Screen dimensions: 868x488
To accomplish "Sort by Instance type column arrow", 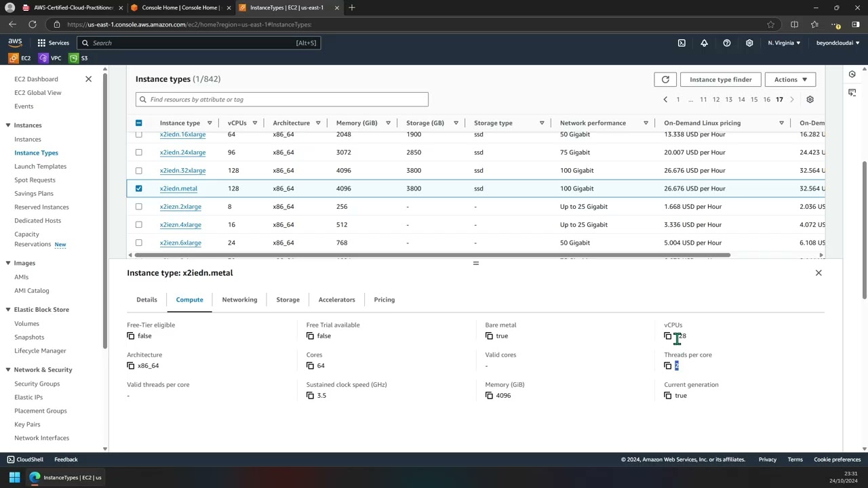I will coord(210,123).
